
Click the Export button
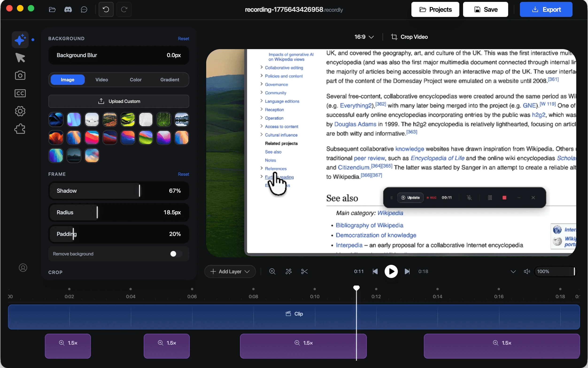click(546, 9)
